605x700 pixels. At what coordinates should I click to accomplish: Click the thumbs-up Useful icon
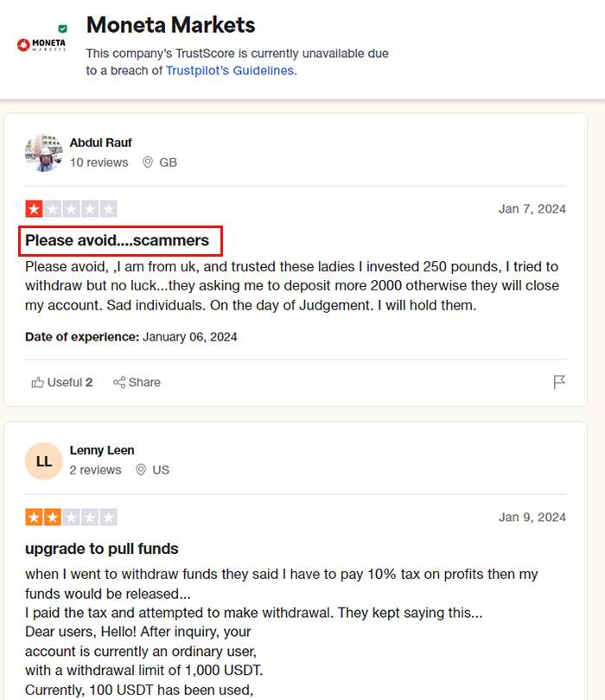[37, 382]
